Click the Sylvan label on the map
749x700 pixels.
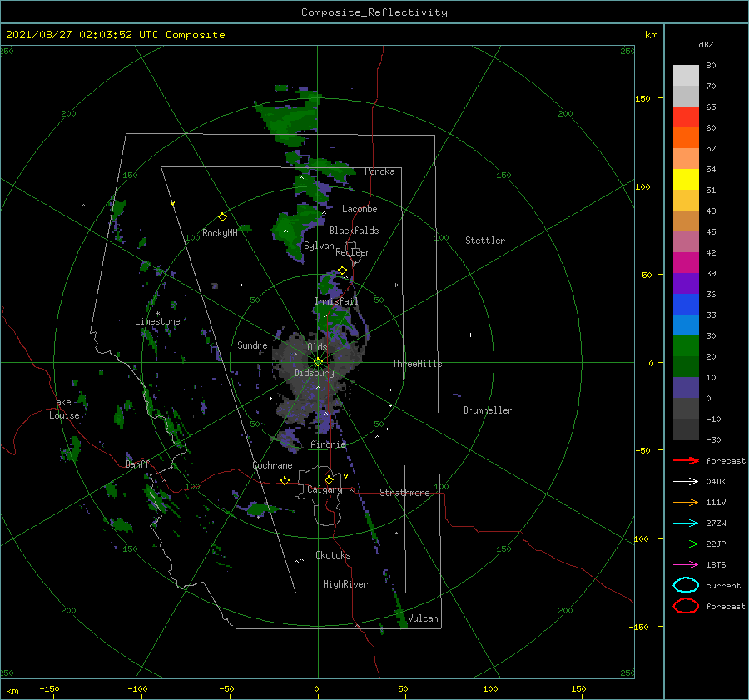pyautogui.click(x=319, y=246)
